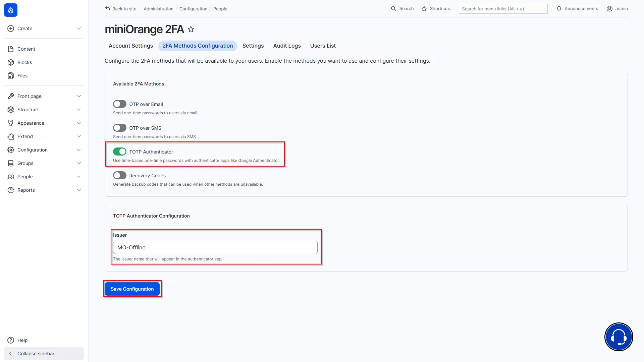Click the Create plus icon
Screen dimensions: 644x362
point(11,28)
